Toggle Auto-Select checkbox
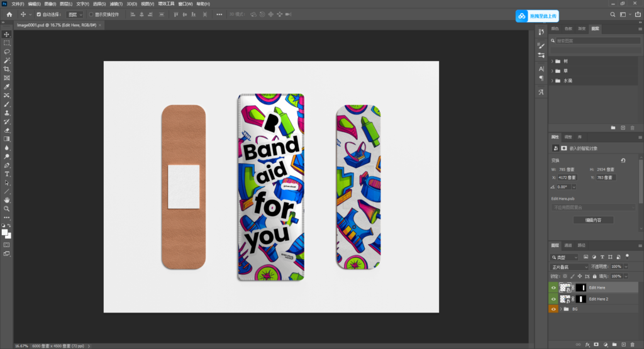This screenshot has height=349, width=644. 39,14
